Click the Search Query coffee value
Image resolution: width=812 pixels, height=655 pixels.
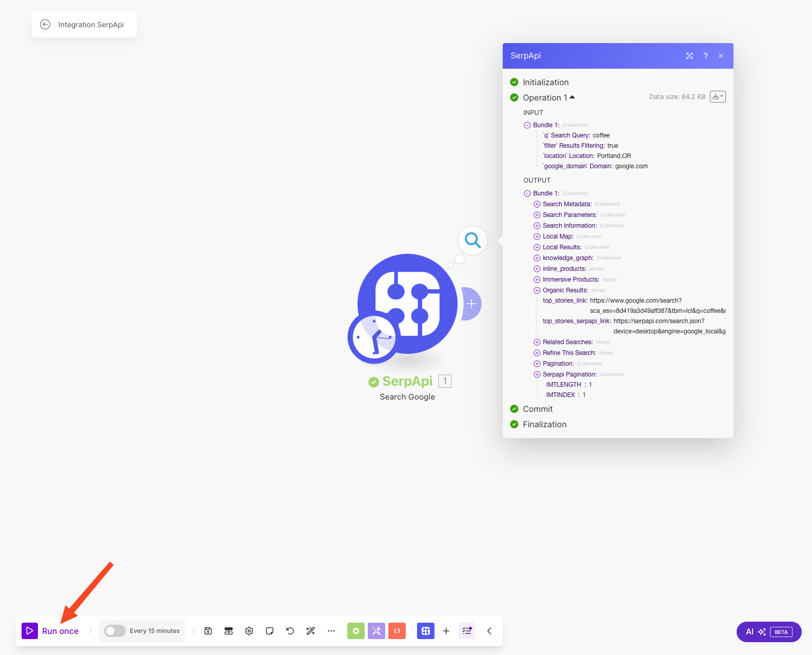[601, 135]
